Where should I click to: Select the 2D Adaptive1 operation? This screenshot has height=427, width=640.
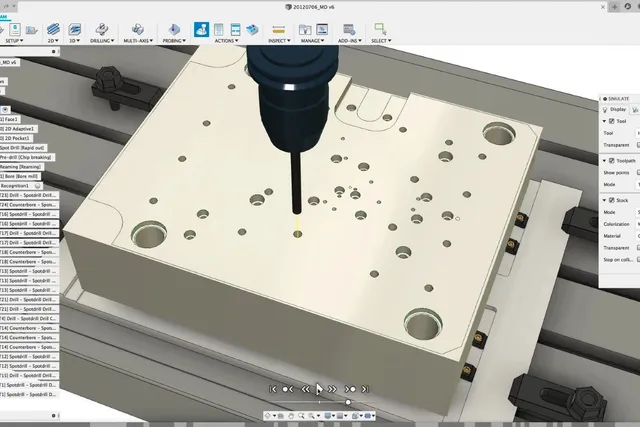point(18,129)
